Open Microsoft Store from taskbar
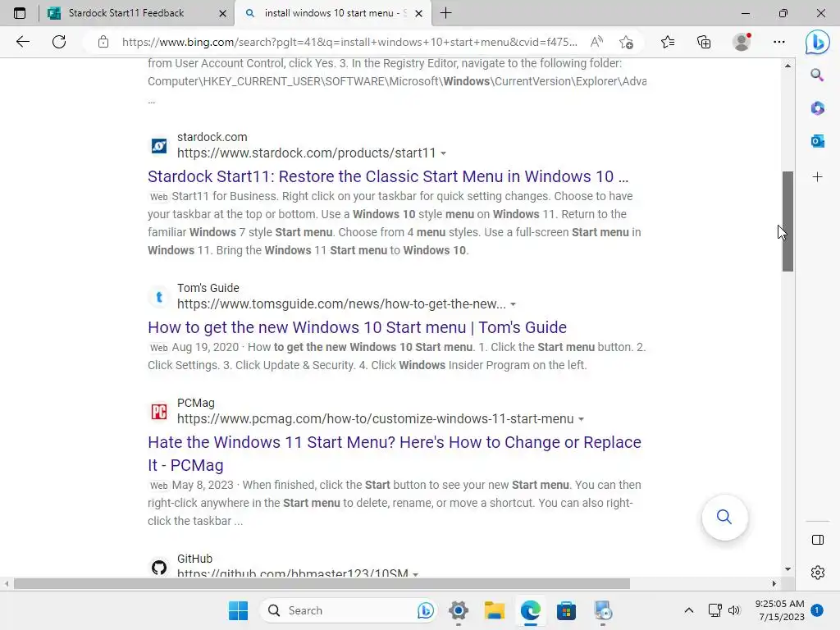The width and height of the screenshot is (840, 630). [x=566, y=610]
